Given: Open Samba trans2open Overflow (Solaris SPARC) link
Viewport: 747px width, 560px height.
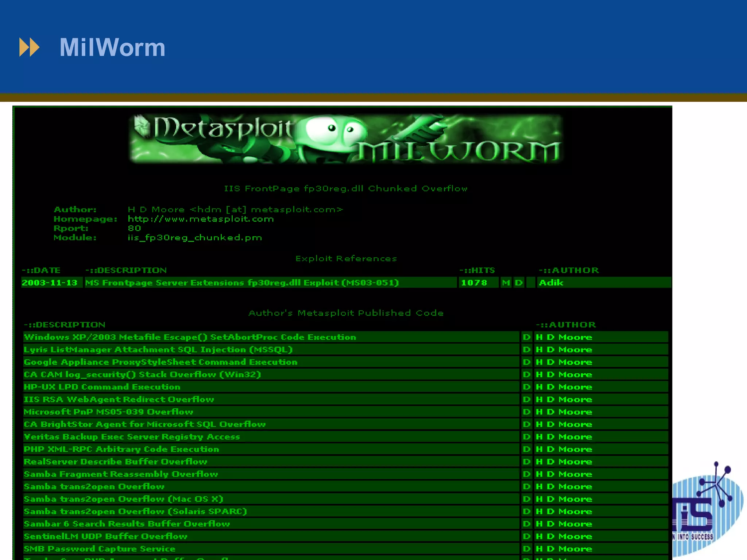Looking at the screenshot, I should pyautogui.click(x=135, y=512).
